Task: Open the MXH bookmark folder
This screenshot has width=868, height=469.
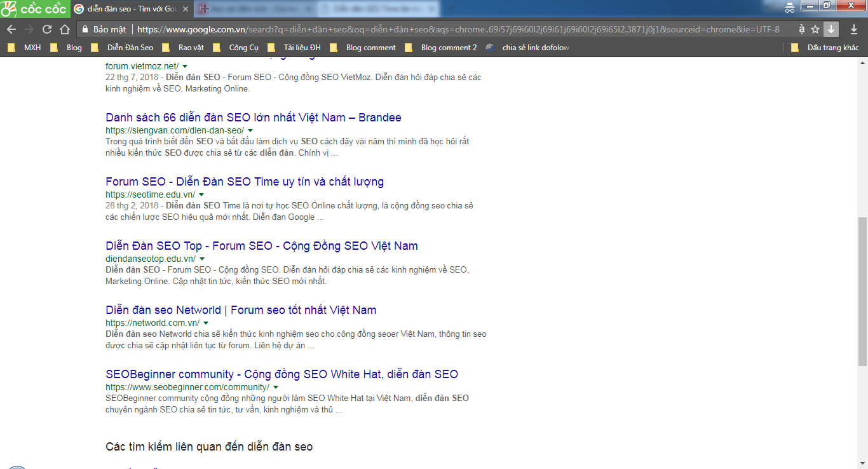Action: point(24,48)
